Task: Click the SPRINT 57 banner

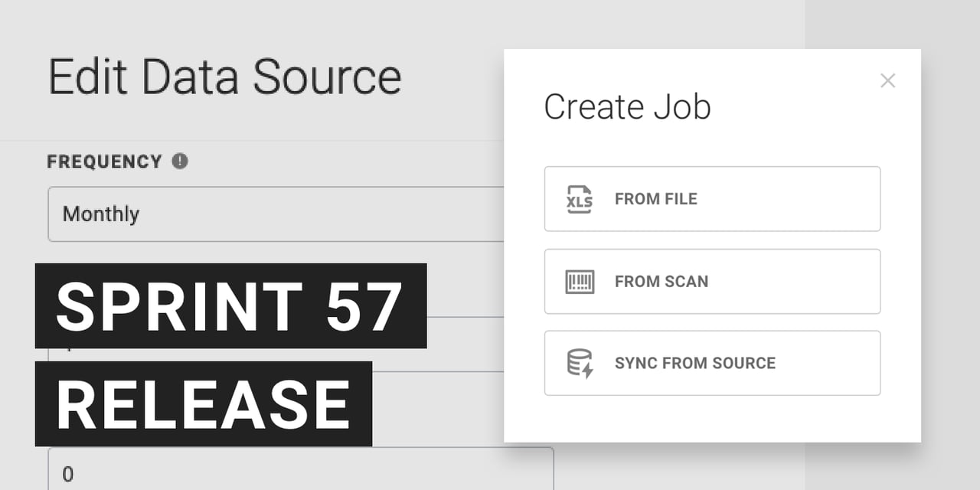Action: click(x=191, y=306)
